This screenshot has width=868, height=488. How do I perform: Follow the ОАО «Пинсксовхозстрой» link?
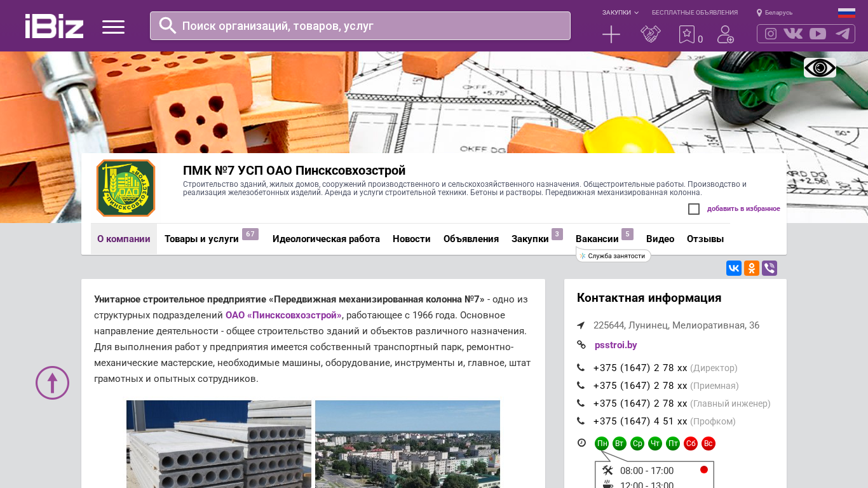coord(283,315)
